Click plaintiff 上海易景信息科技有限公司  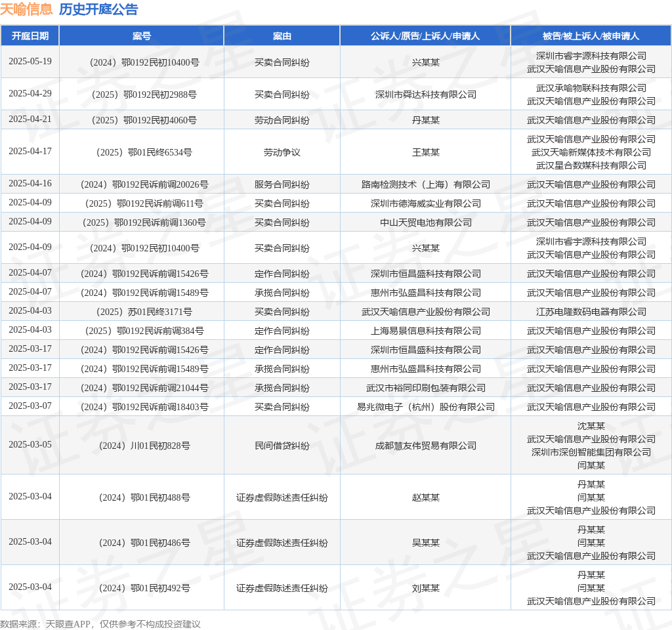(425, 331)
